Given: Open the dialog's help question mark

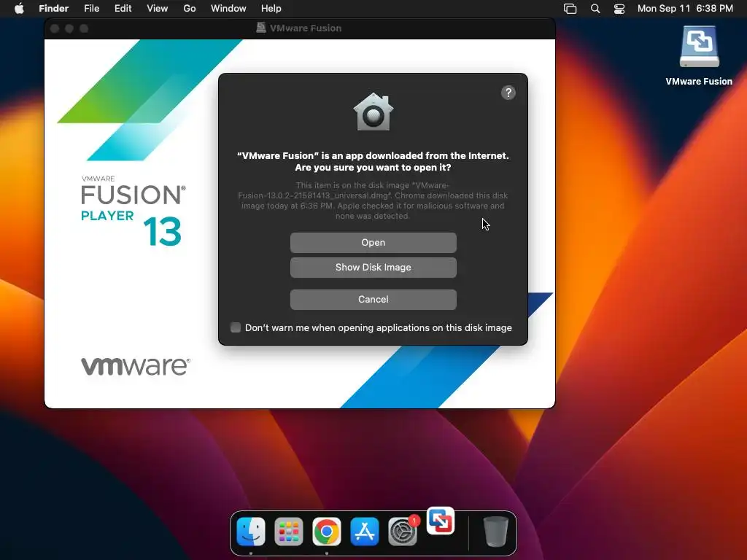Looking at the screenshot, I should [x=508, y=93].
